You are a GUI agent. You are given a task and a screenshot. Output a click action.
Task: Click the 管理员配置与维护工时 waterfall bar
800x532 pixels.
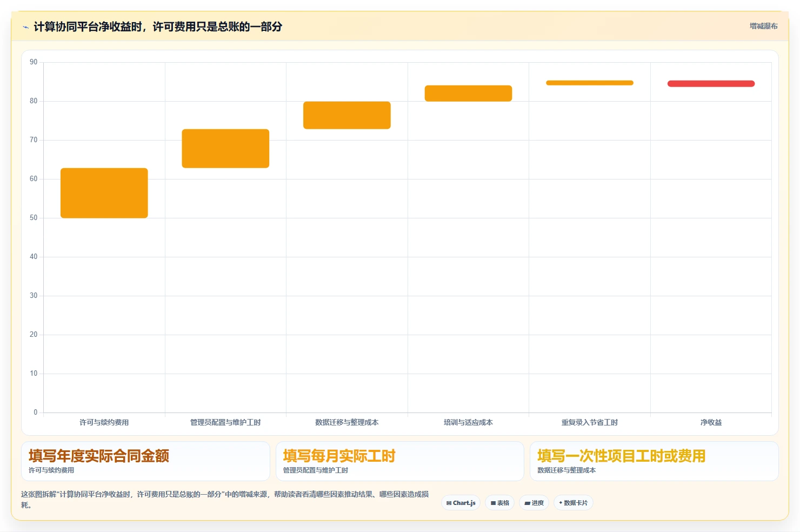click(225, 149)
